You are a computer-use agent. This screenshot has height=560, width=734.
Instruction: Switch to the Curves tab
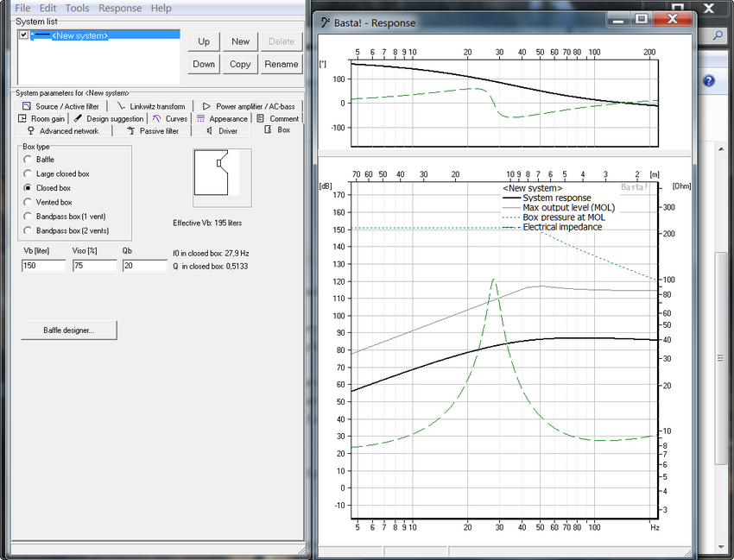[169, 118]
